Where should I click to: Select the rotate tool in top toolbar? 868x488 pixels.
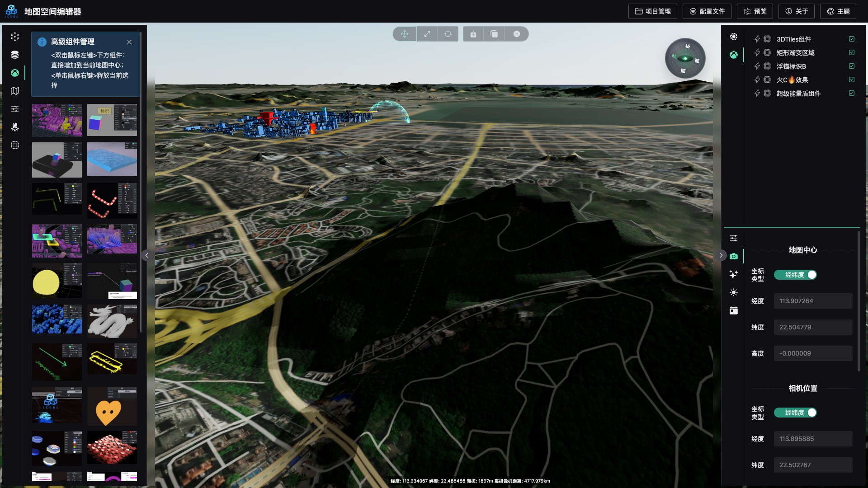[448, 34]
